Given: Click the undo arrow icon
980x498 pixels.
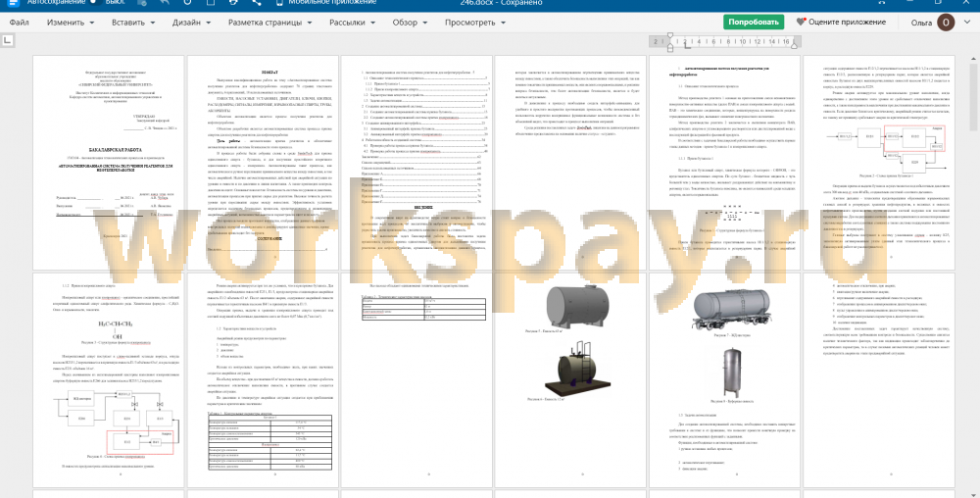Looking at the screenshot, I should click(x=165, y=3).
